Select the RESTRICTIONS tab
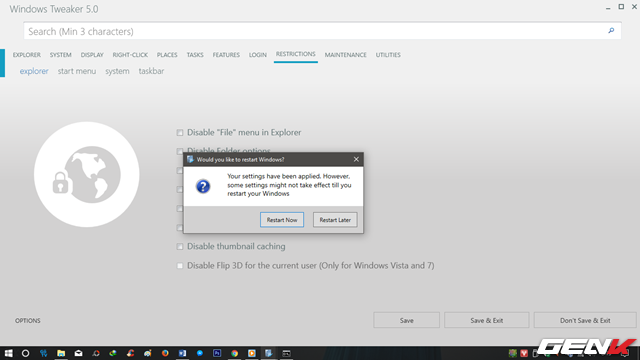 [x=296, y=54]
